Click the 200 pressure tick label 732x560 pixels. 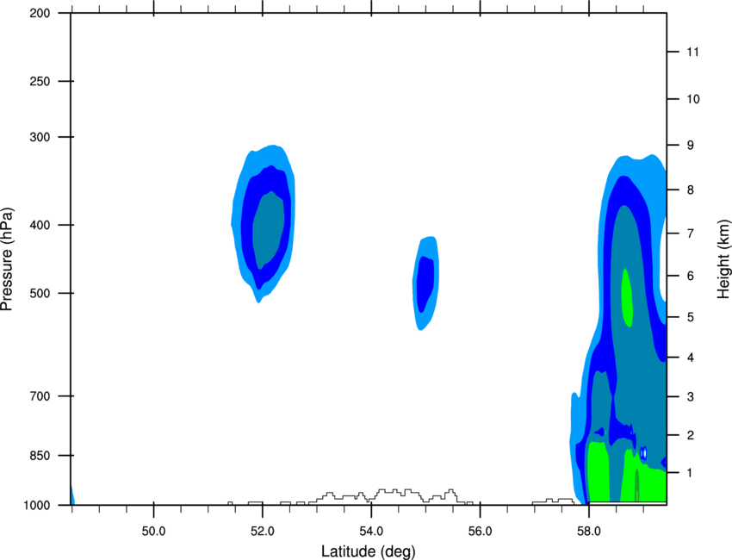(x=40, y=14)
